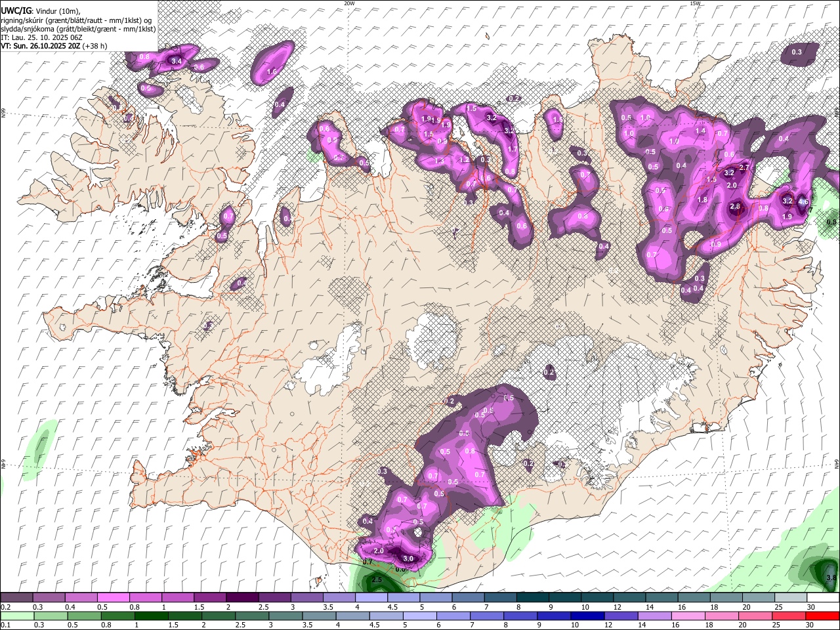
Task: Click the rain legend swatch starting at 7
Action: (x=487, y=616)
